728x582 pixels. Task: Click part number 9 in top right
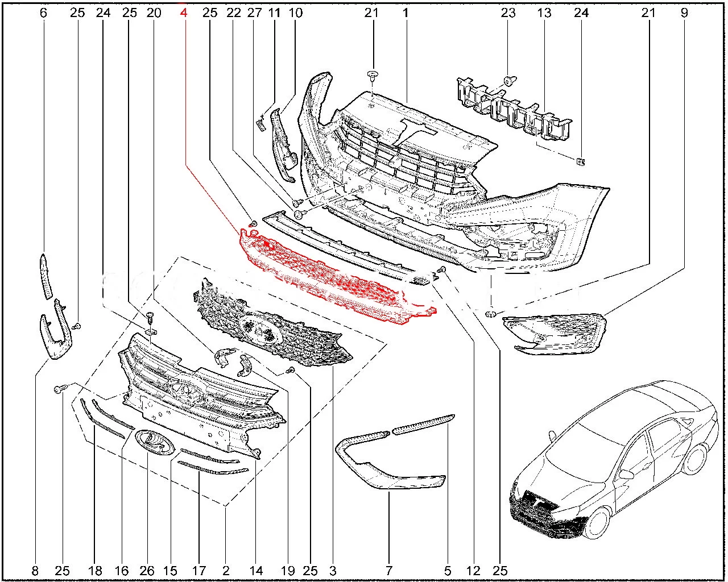point(684,13)
